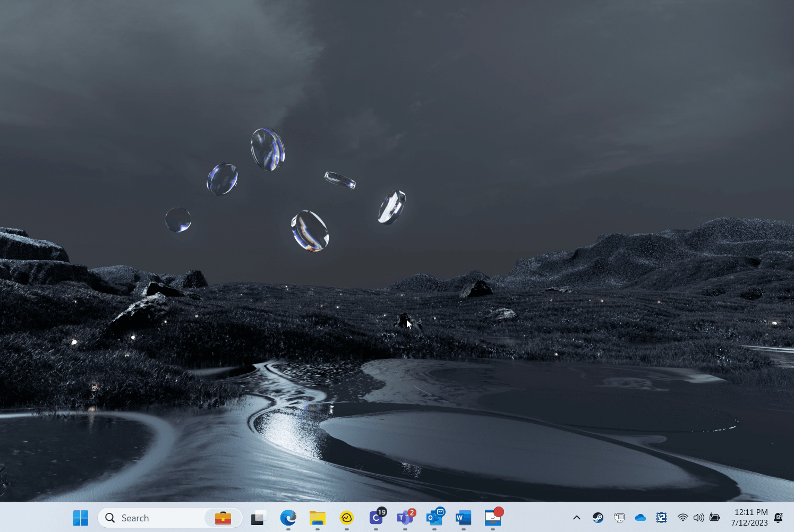Open the Windows Start menu
This screenshot has height=532, width=794.
80,518
